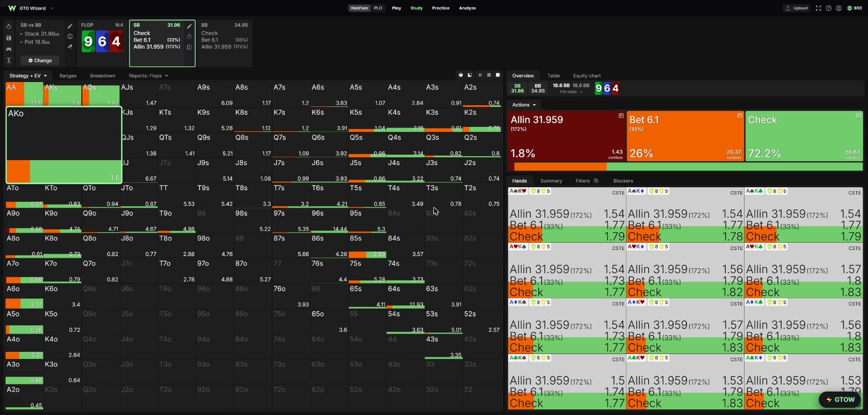The height and width of the screenshot is (415, 868).
Task: Click the save floppy disk icon
Action: point(9,38)
